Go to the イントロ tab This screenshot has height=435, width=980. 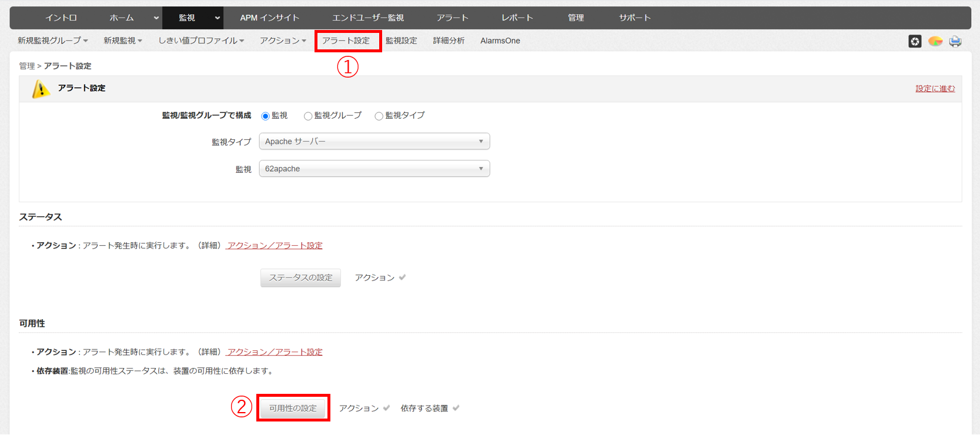pos(61,18)
